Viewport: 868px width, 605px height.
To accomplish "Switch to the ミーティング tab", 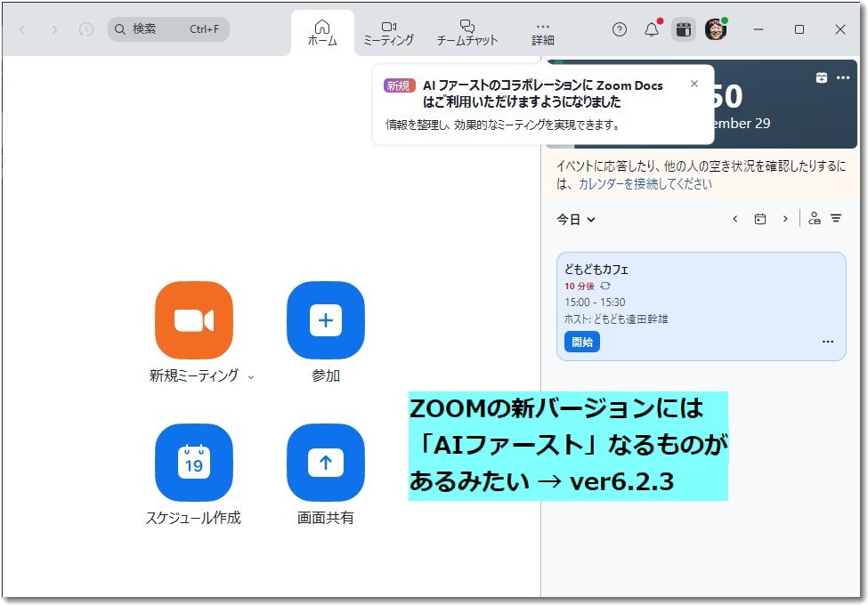I will pos(388,33).
